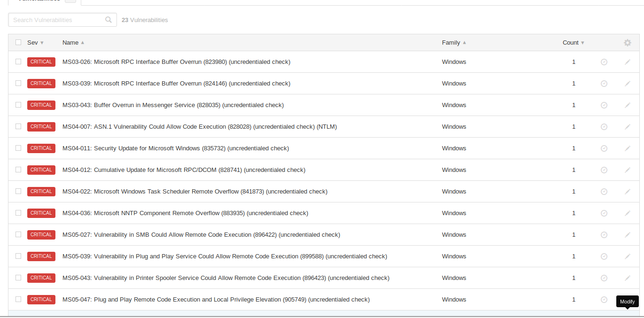Check the box for MS03-039 row
The width and height of the screenshot is (644, 318).
pos(18,83)
